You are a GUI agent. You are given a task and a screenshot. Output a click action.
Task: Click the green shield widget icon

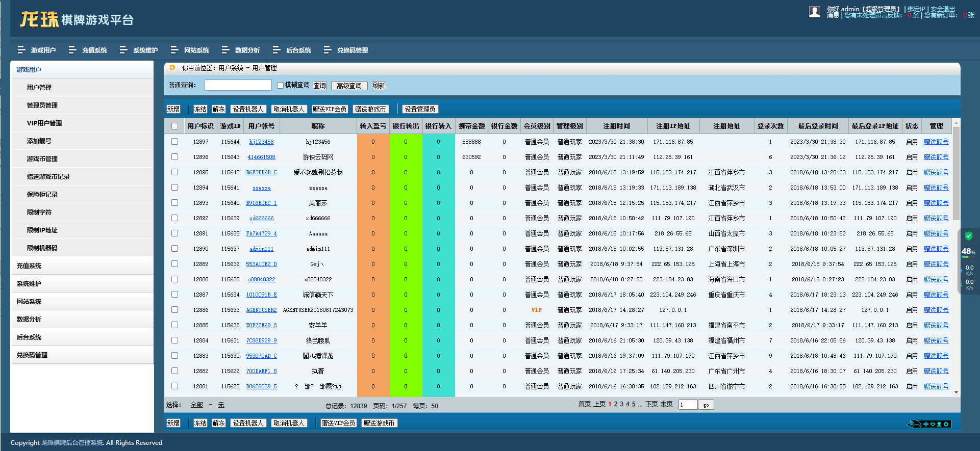(968, 236)
